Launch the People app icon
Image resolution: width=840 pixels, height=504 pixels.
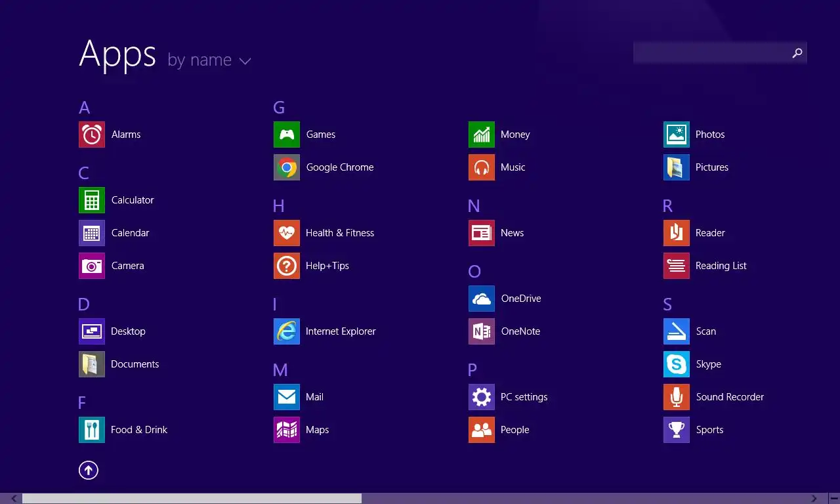coord(482,430)
